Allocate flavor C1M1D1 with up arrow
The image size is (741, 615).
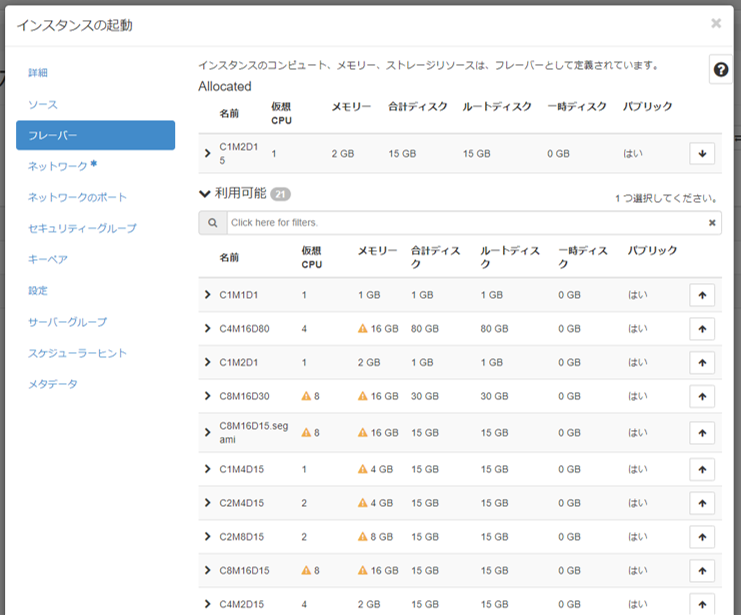pos(702,295)
